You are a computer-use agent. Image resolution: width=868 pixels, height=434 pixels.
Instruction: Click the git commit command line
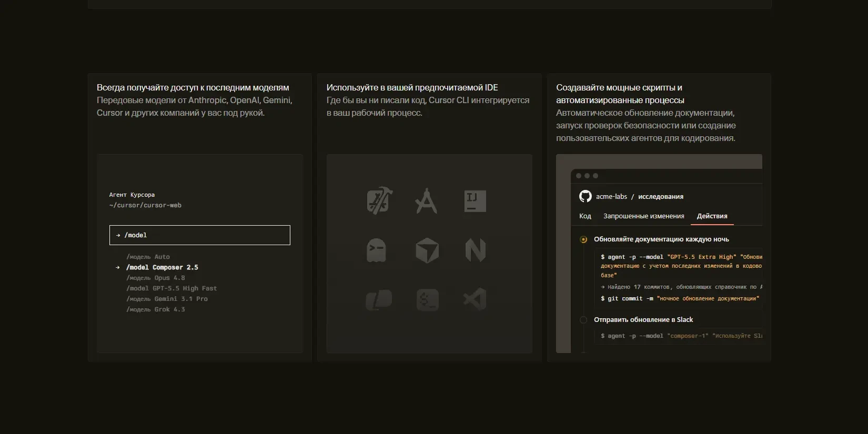tap(680, 298)
